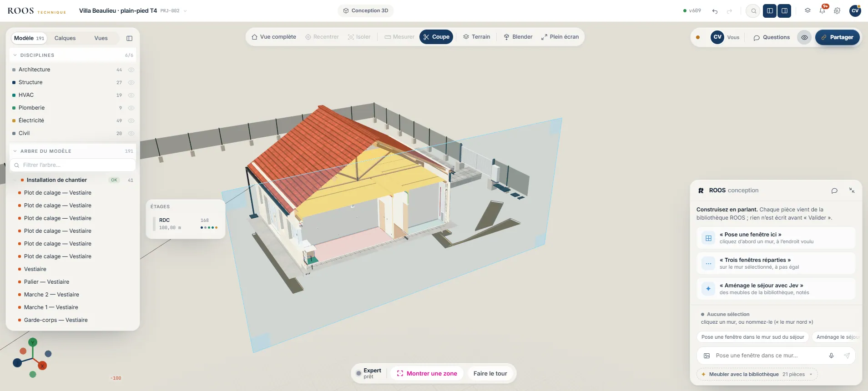Open the Conception 3D mode
The width and height of the screenshot is (868, 391).
(x=365, y=10)
